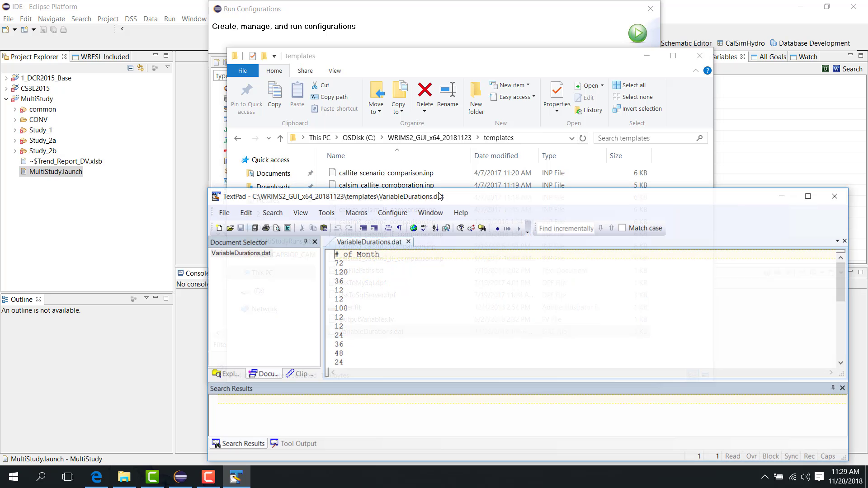Viewport: 868px width, 488px height.
Task: Click Select all in Explorer ribbon
Action: point(629,85)
